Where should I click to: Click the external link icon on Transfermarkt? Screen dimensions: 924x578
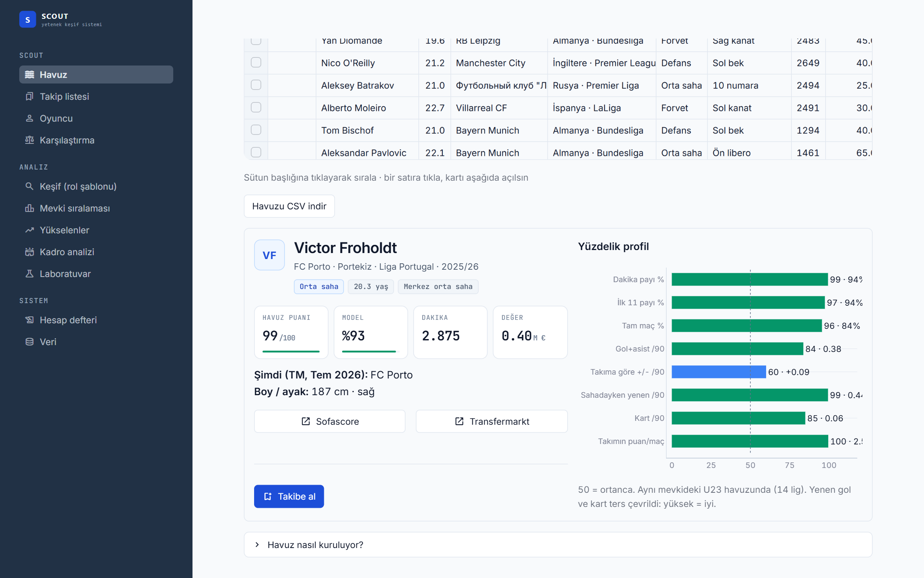click(x=459, y=421)
